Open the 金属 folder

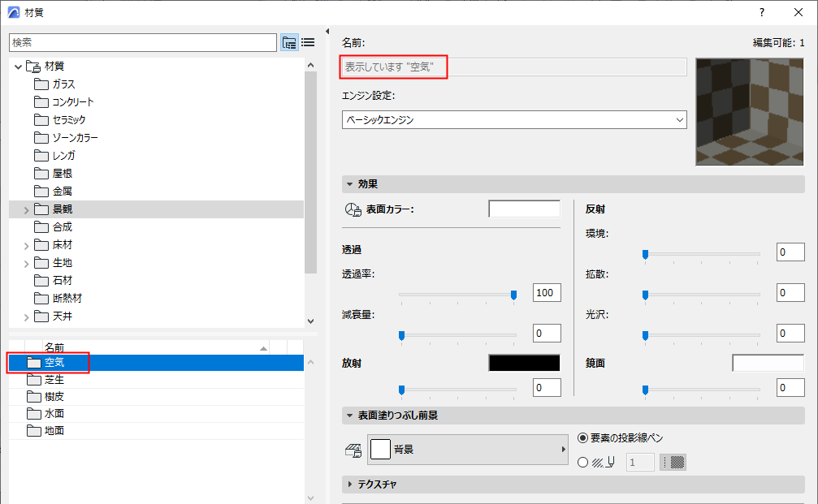pos(54,192)
